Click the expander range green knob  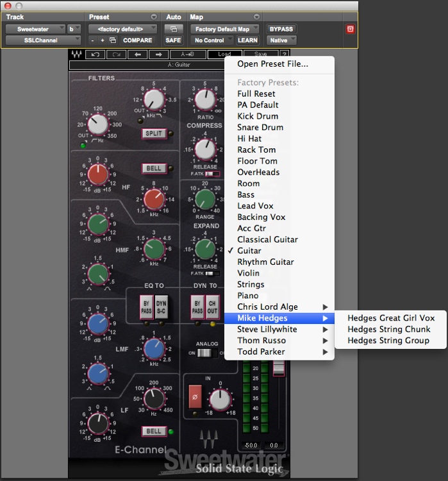click(x=205, y=199)
